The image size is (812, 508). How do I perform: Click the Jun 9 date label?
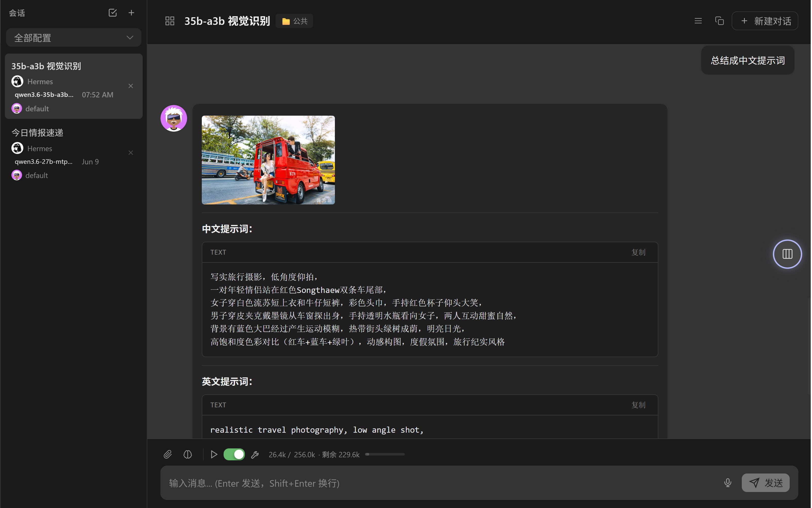[90, 162]
